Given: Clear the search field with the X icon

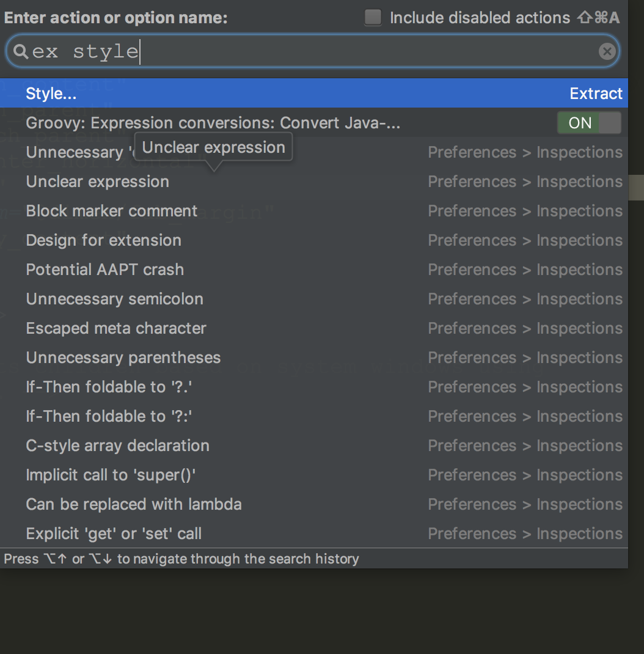Looking at the screenshot, I should click(607, 52).
